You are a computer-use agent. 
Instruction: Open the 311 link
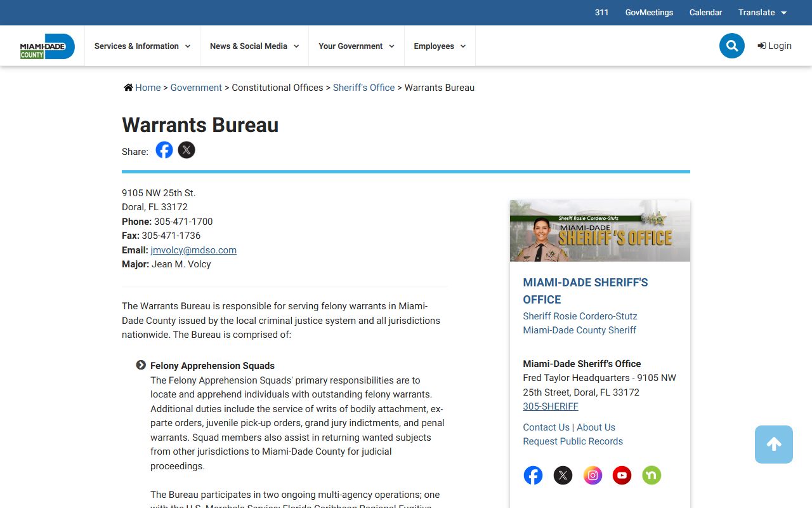pos(602,13)
